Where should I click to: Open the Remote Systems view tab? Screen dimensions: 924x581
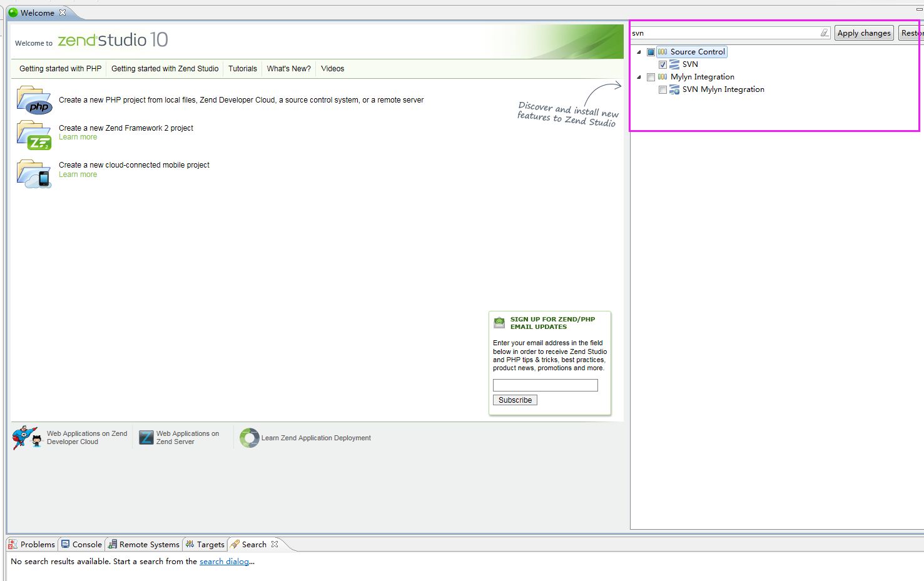[144, 544]
